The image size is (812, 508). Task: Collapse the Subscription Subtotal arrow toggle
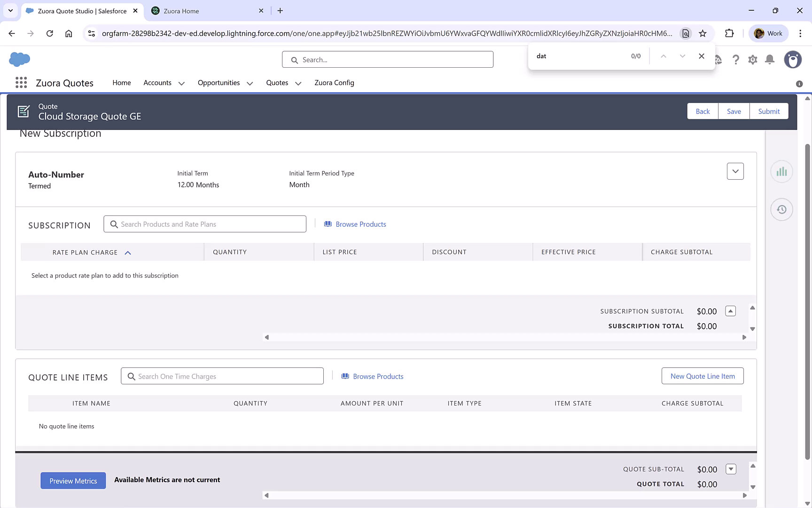click(730, 311)
